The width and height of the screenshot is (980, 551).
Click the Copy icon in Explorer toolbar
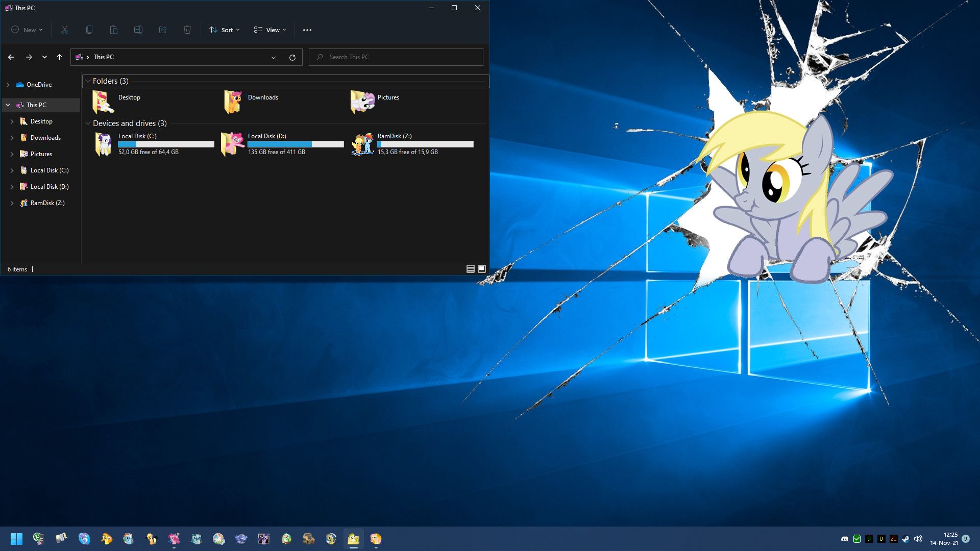pyautogui.click(x=89, y=30)
